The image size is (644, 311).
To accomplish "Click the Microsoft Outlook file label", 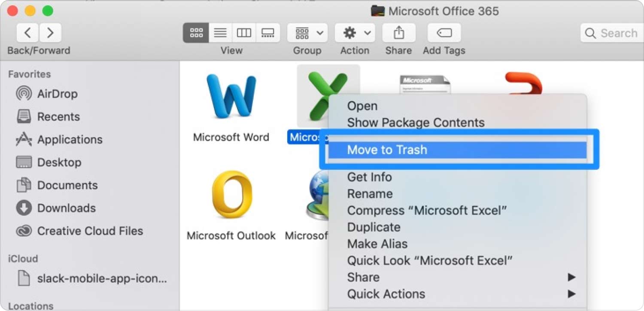I will [231, 236].
